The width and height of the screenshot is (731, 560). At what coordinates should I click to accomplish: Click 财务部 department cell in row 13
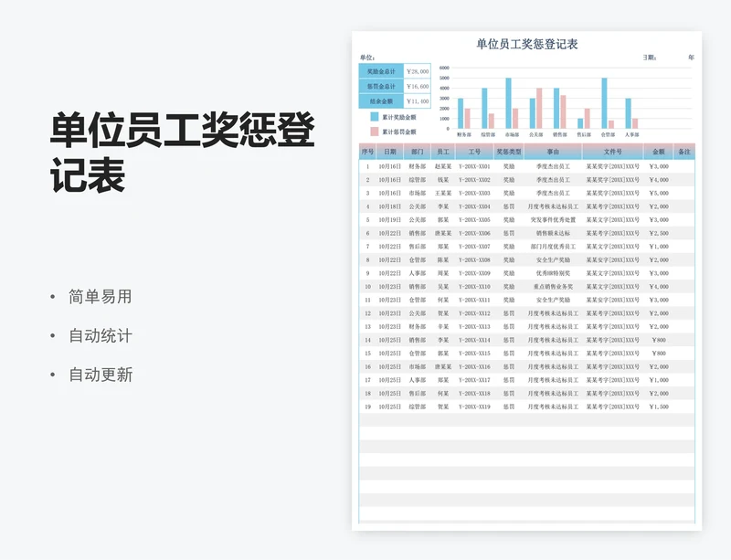pyautogui.click(x=418, y=327)
